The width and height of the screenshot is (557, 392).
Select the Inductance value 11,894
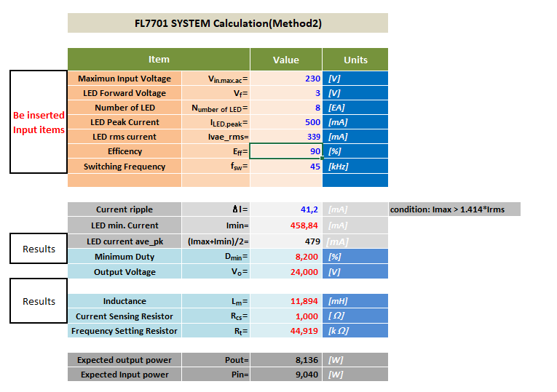[x=286, y=301]
